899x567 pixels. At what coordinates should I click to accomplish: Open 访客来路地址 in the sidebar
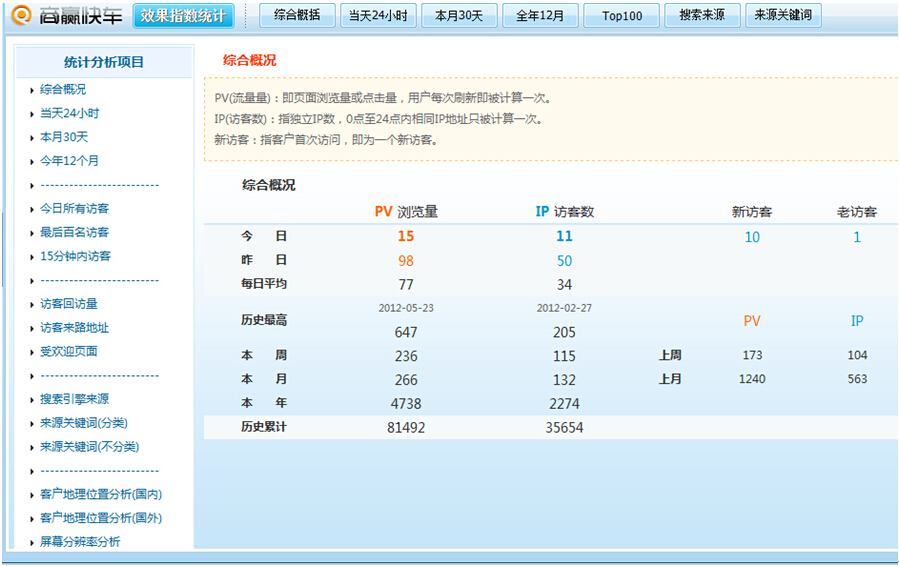74,328
